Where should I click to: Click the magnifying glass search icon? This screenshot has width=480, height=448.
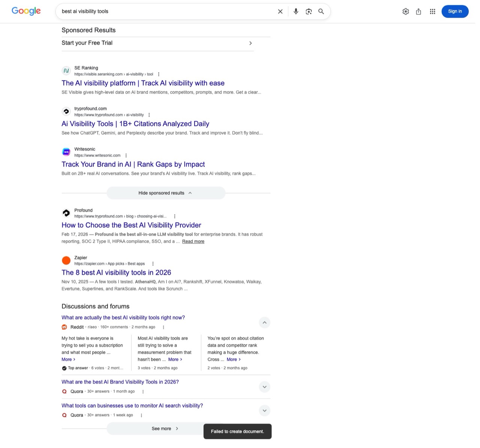(x=321, y=12)
